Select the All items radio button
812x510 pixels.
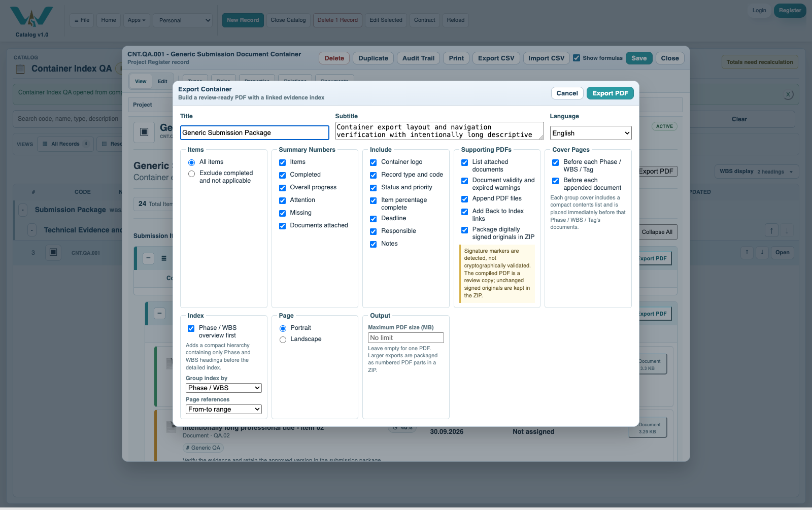(x=192, y=162)
